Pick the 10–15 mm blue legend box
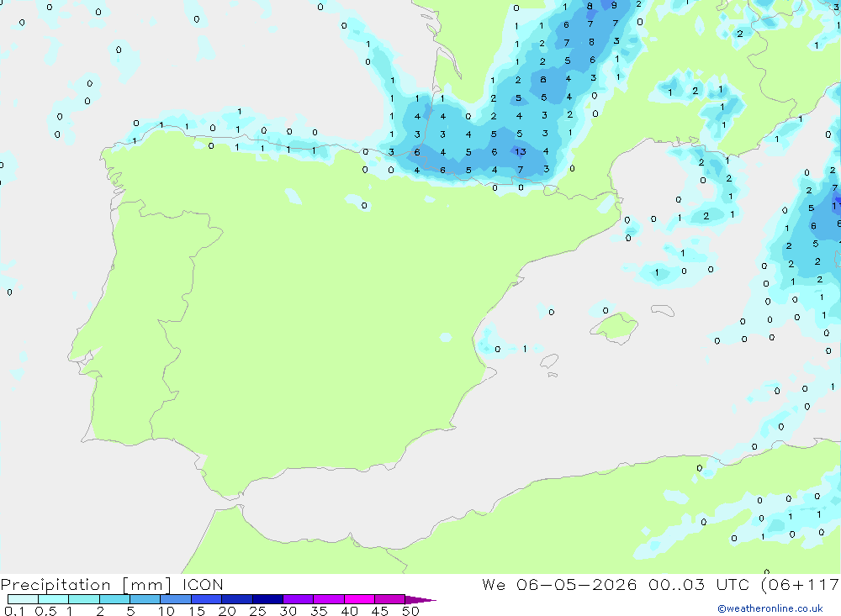 tap(176, 599)
